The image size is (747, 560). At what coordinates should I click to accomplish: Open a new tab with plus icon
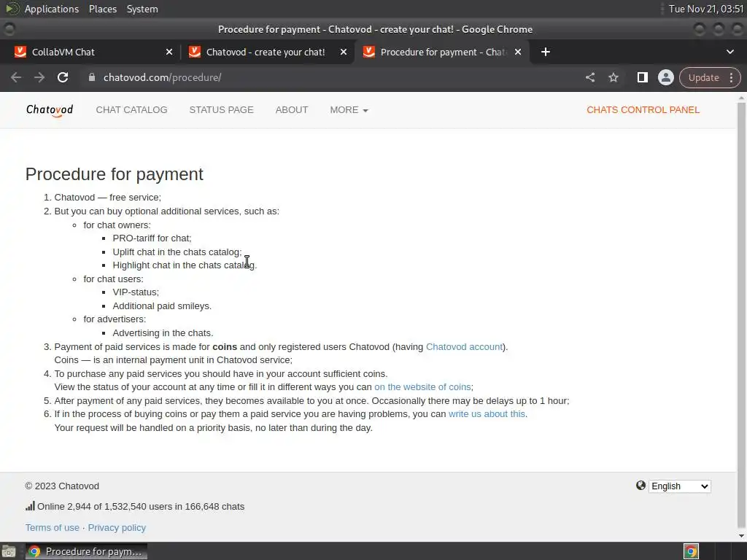[546, 52]
